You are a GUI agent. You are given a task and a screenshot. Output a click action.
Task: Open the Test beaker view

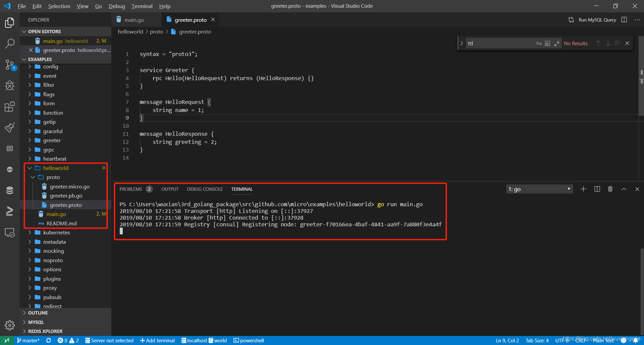(x=10, y=127)
